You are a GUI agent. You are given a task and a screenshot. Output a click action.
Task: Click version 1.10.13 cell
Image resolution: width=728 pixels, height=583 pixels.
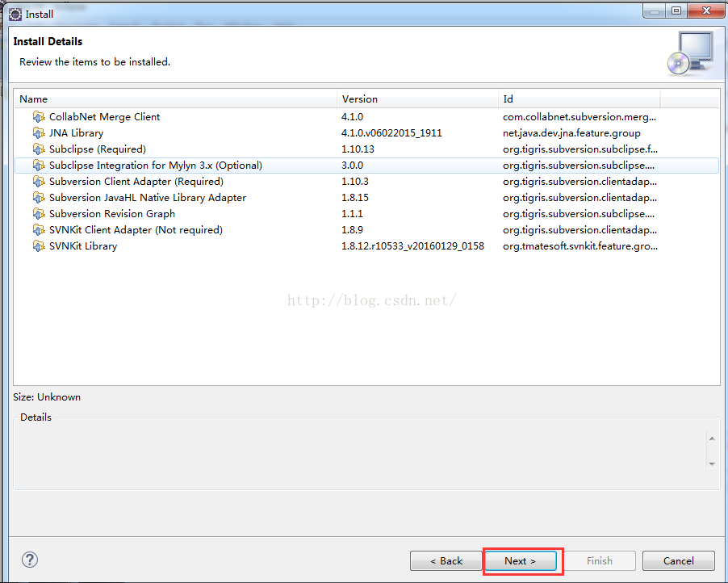click(x=358, y=149)
